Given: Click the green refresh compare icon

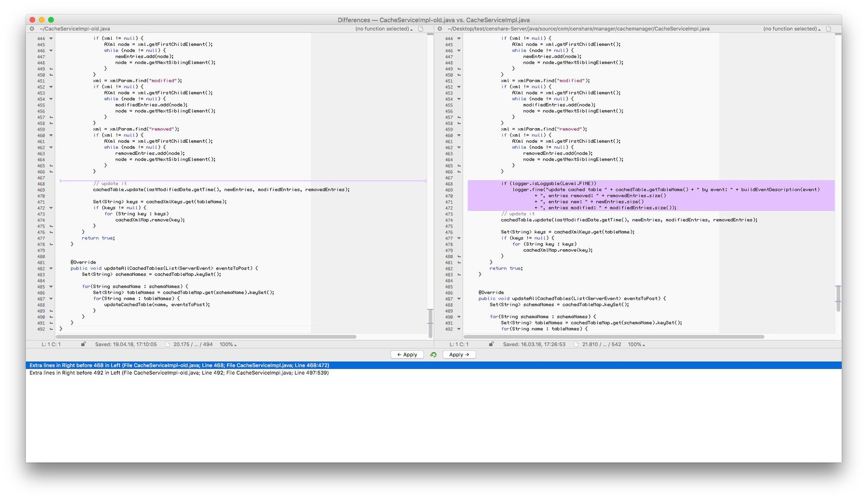Looking at the screenshot, I should 433,355.
